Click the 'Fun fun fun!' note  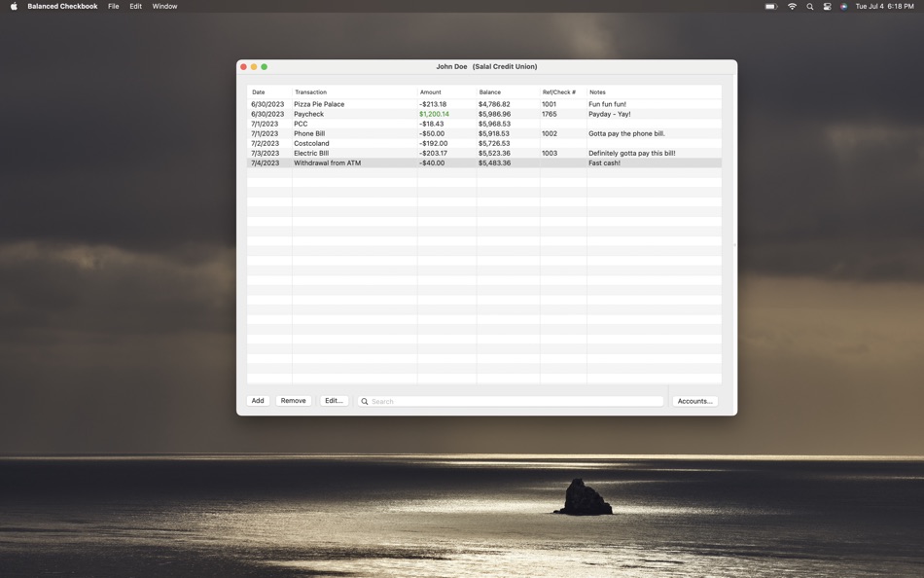pyautogui.click(x=607, y=104)
